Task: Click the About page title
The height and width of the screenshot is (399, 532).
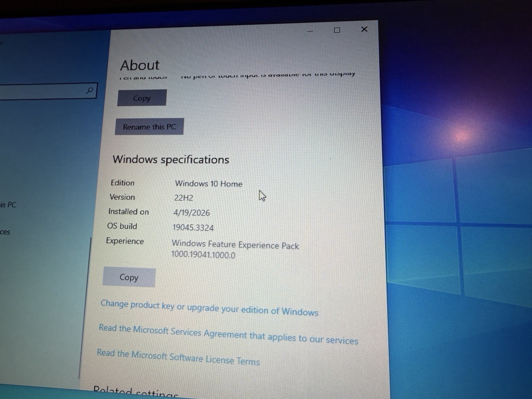Action: point(140,65)
